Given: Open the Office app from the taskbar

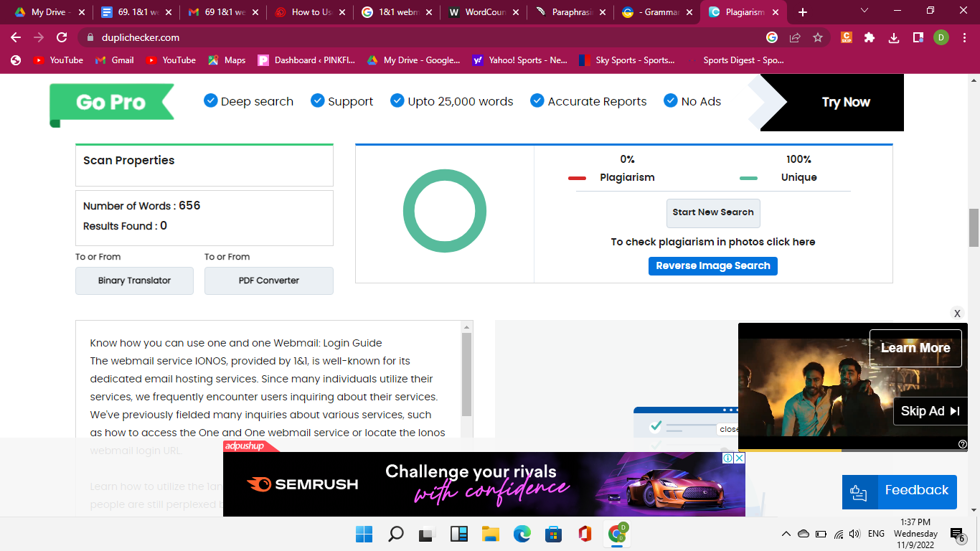Looking at the screenshot, I should click(x=585, y=534).
